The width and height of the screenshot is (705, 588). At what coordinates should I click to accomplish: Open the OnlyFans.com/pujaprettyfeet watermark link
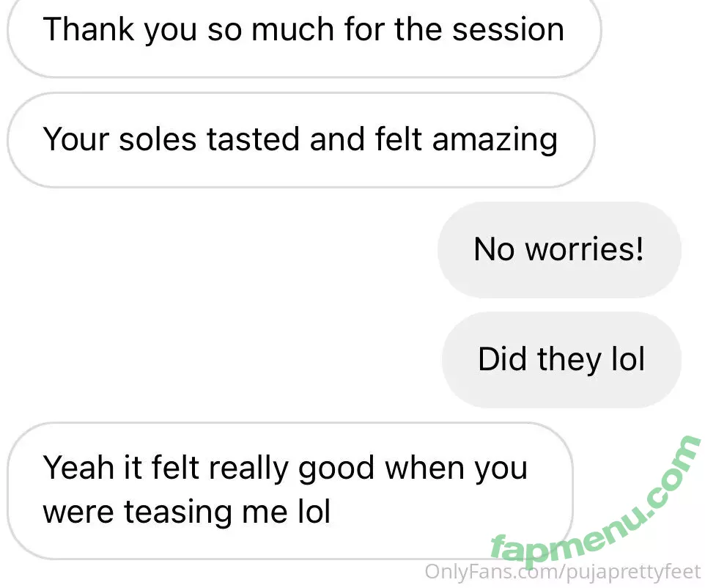coord(563,571)
